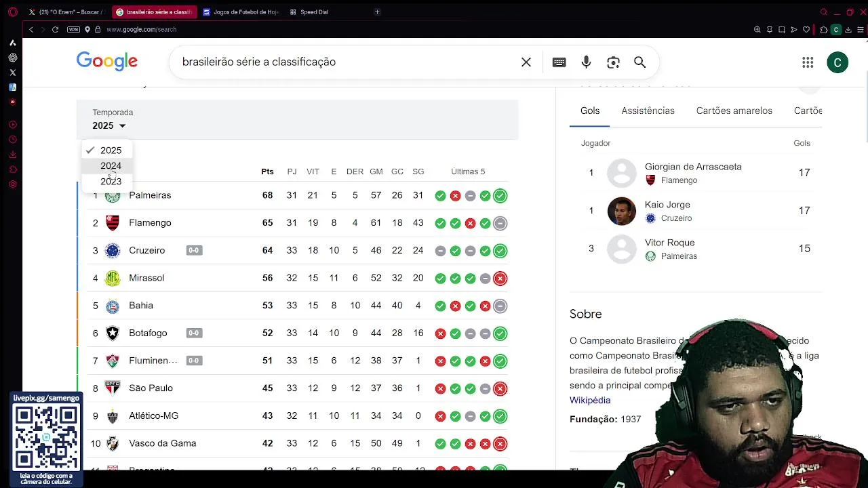Click the Últimas 5 column header
Image resolution: width=868 pixels, height=488 pixels.
click(x=468, y=171)
